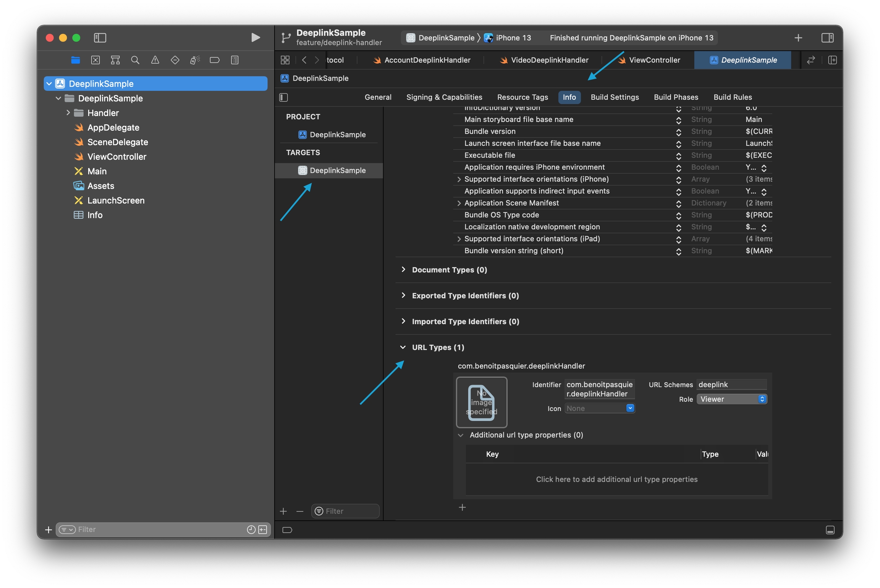Open the Role Viewer dropdown
The width and height of the screenshot is (880, 588).
(x=731, y=399)
